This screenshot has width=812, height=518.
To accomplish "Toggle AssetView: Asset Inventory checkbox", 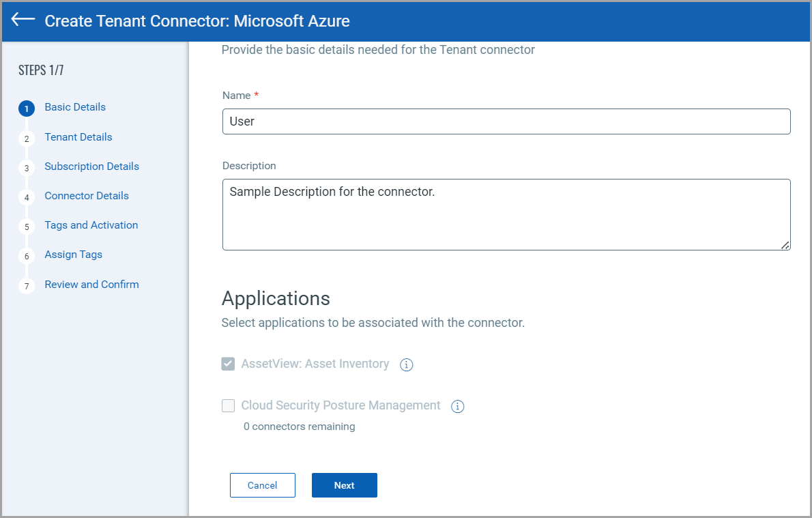I will tap(229, 364).
